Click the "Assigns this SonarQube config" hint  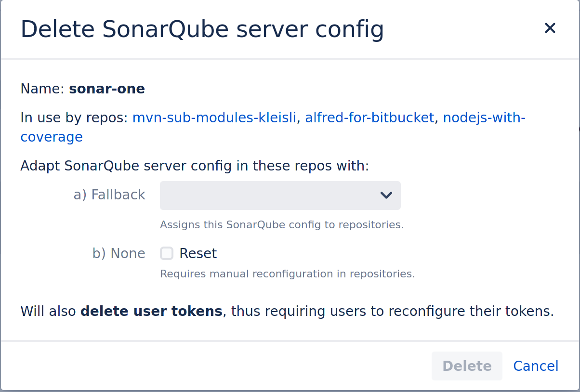tap(281, 224)
